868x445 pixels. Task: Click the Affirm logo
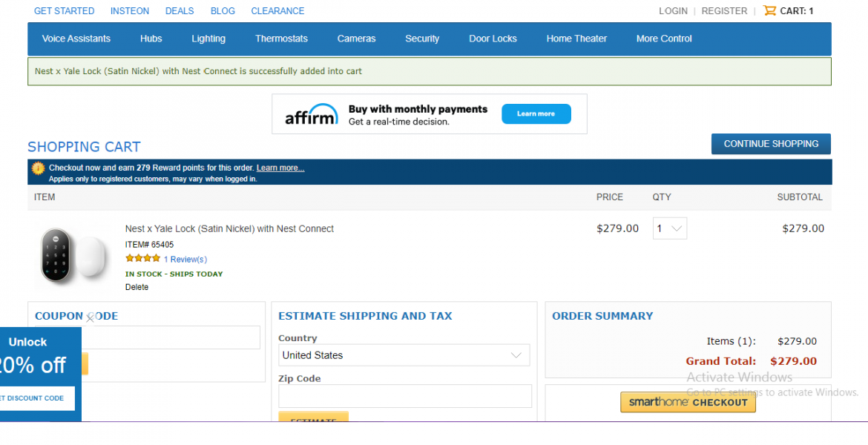[311, 114]
